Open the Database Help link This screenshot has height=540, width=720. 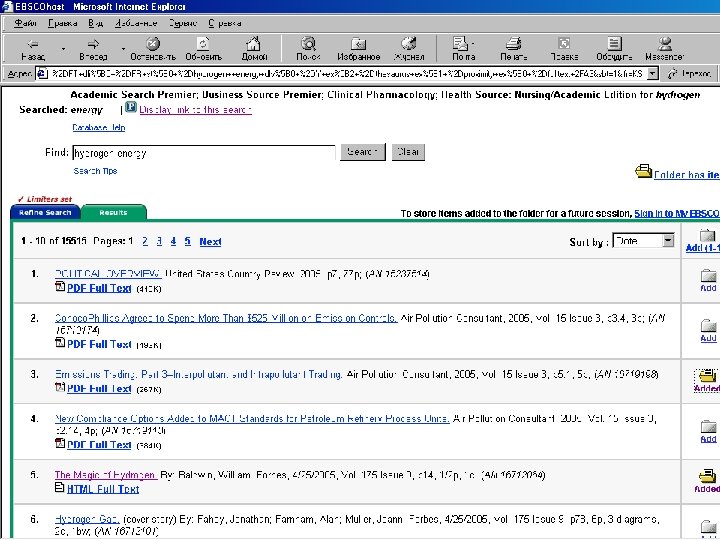coord(99,128)
